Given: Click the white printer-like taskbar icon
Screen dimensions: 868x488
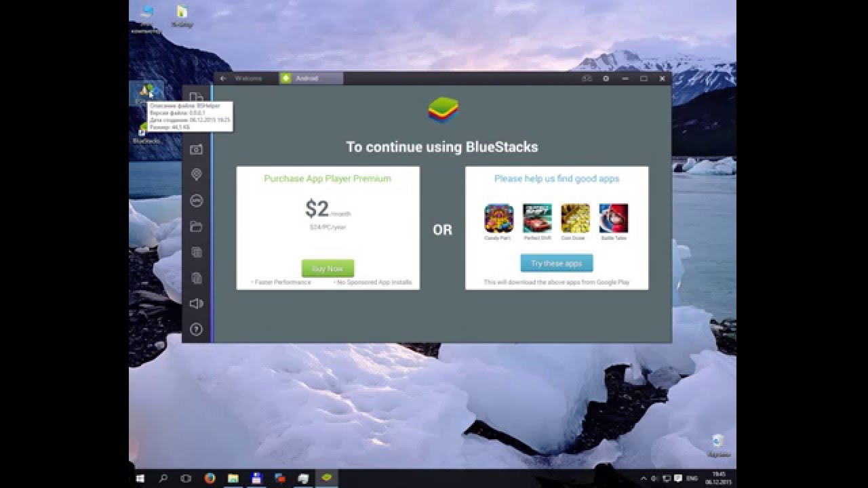Looking at the screenshot, I should pos(303,479).
